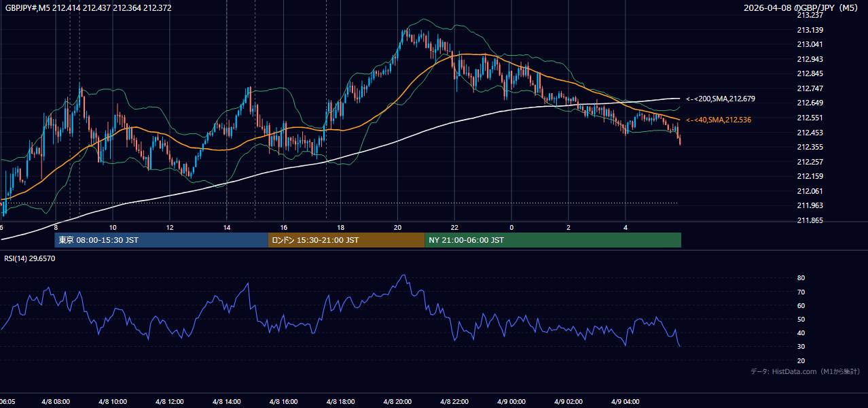Screen dimensions: 868x408
Task: Click the RSI axis 40 level label
Action: pyautogui.click(x=801, y=333)
